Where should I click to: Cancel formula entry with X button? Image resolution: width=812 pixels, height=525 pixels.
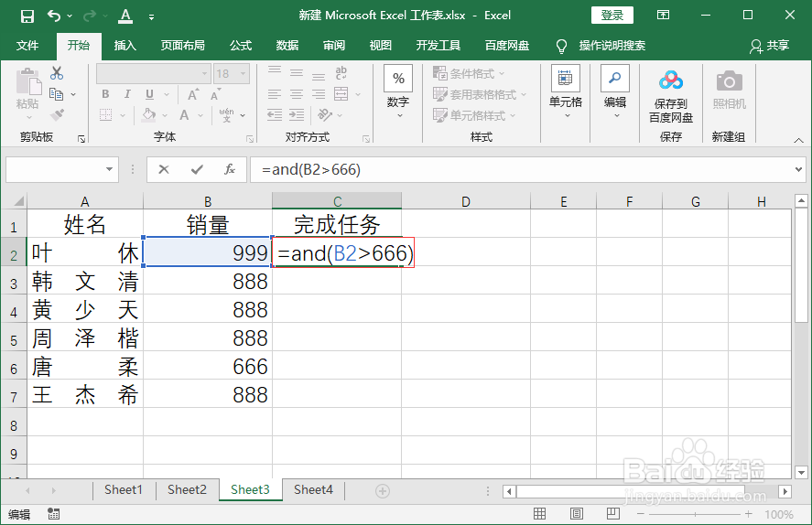tap(164, 169)
